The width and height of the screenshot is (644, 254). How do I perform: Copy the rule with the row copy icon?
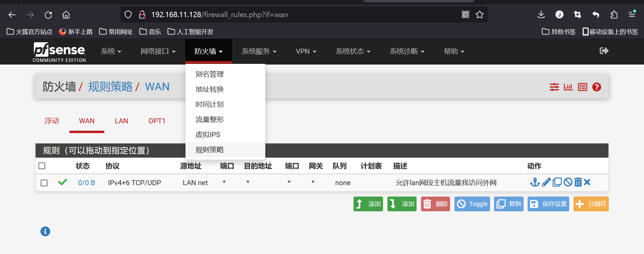557,182
